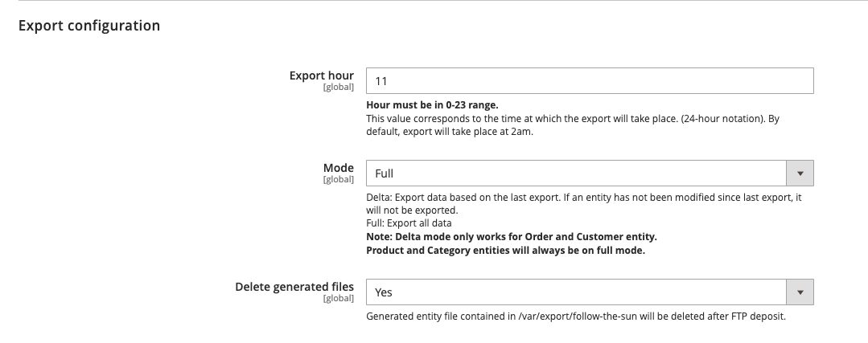Click the Export hour field label

point(321,76)
